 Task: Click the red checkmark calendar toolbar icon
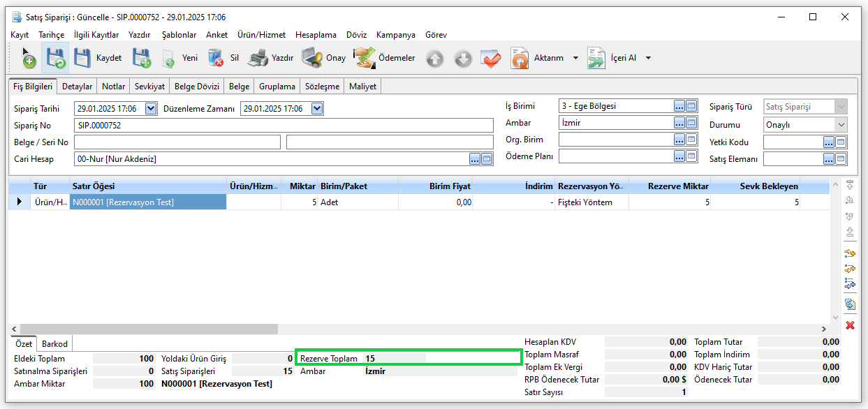492,59
